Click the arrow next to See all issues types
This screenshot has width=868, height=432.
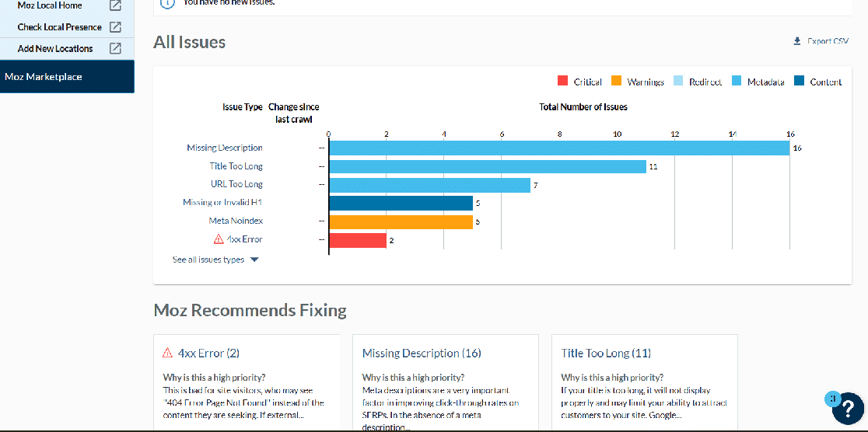point(254,260)
